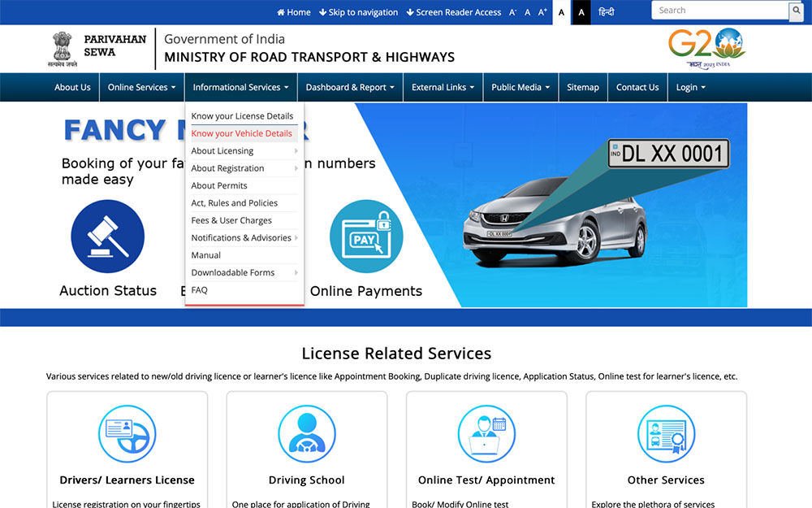Select the Driving School person icon
The width and height of the screenshot is (812, 508).
[306, 434]
